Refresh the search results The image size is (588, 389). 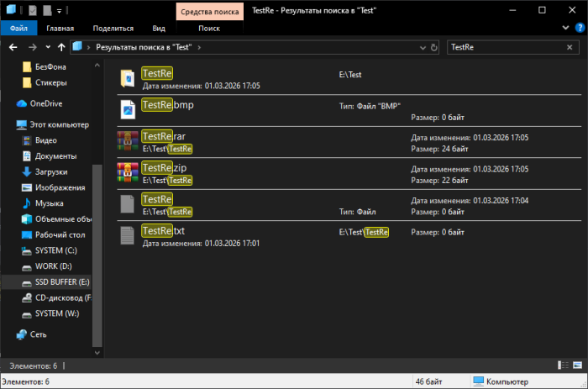[x=434, y=47]
